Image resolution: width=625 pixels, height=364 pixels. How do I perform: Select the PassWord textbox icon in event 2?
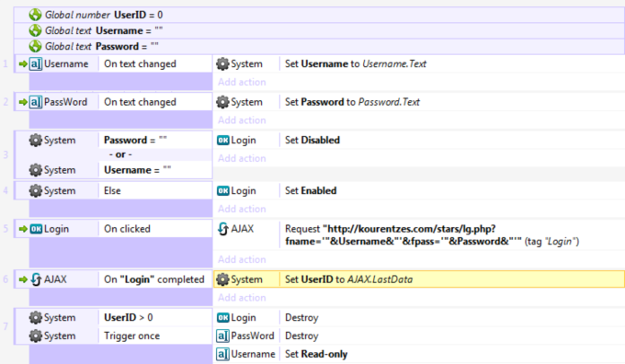36,102
